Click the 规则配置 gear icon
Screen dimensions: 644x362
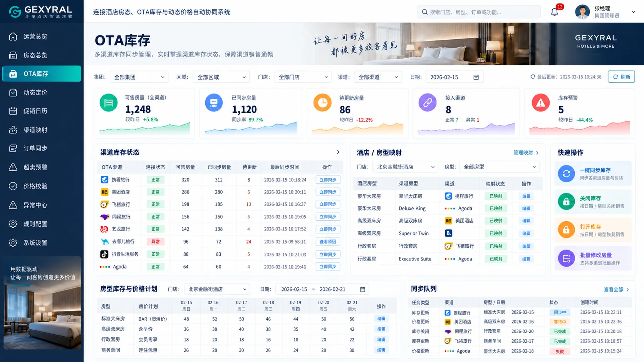coord(13,224)
